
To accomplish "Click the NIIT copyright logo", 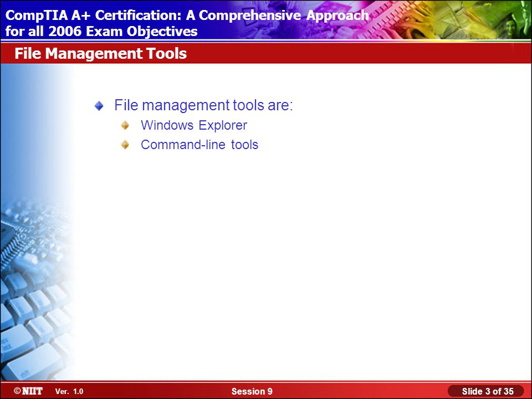I will click(x=28, y=391).
